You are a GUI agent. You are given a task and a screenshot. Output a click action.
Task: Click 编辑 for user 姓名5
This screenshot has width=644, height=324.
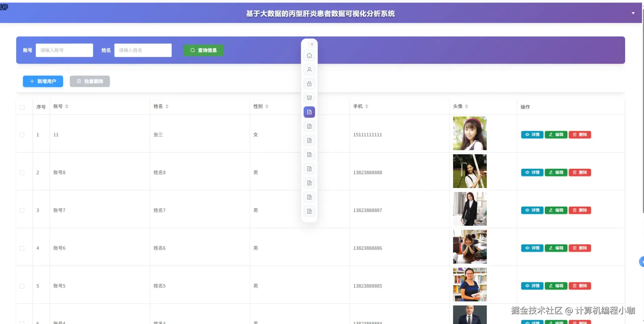point(556,286)
